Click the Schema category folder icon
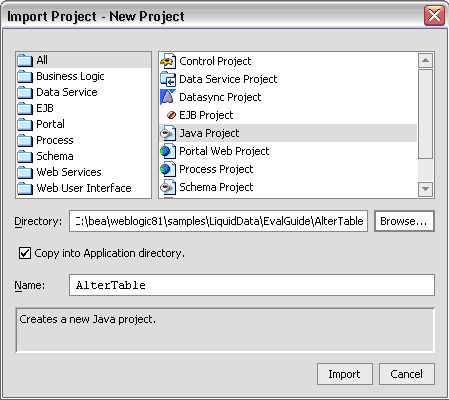The width and height of the screenshot is (449, 400). coord(25,156)
